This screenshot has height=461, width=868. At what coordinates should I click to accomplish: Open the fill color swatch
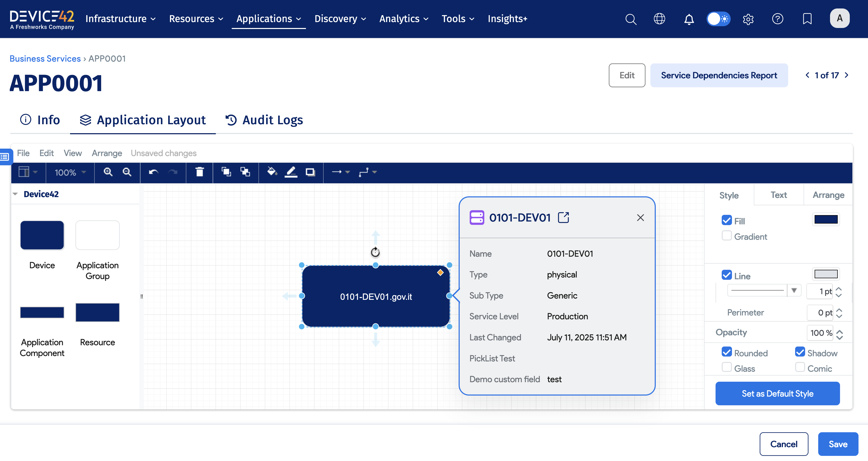tap(826, 219)
